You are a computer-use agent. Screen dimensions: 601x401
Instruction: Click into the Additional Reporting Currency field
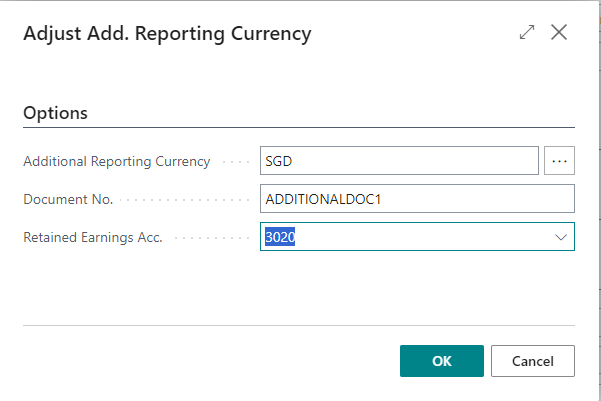[x=399, y=161]
